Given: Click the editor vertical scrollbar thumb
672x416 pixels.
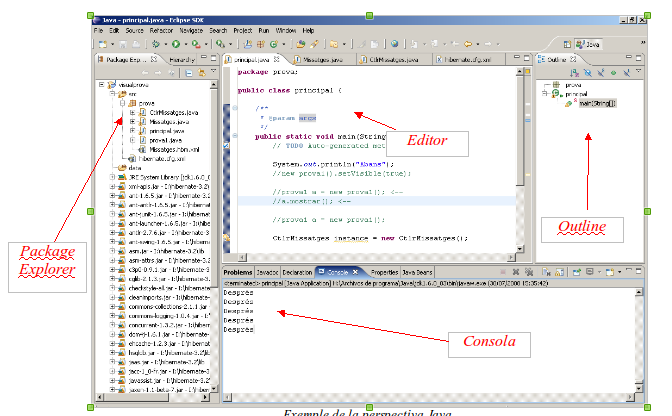Looking at the screenshot, I should coord(520,131).
